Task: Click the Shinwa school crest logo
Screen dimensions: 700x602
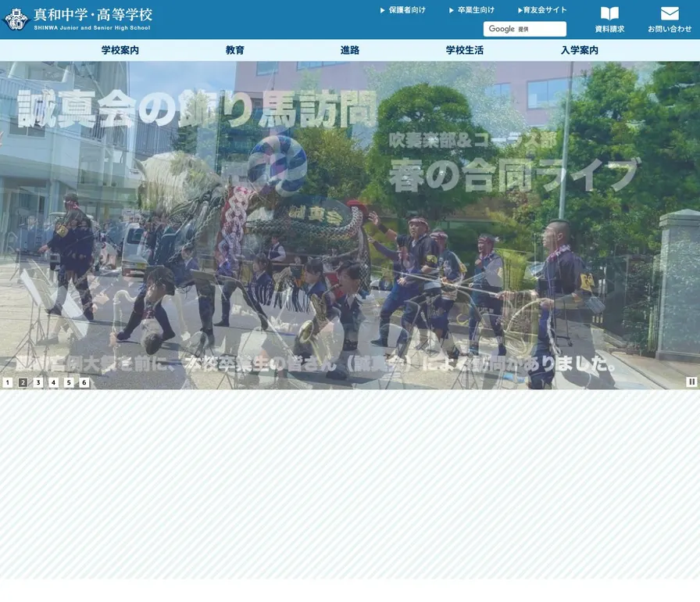Action: (15, 20)
